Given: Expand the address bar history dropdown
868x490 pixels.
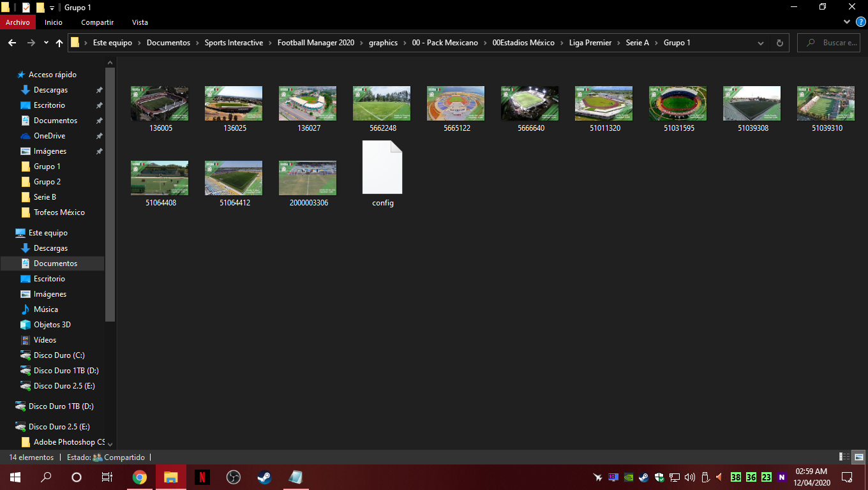Looking at the screenshot, I should point(761,43).
